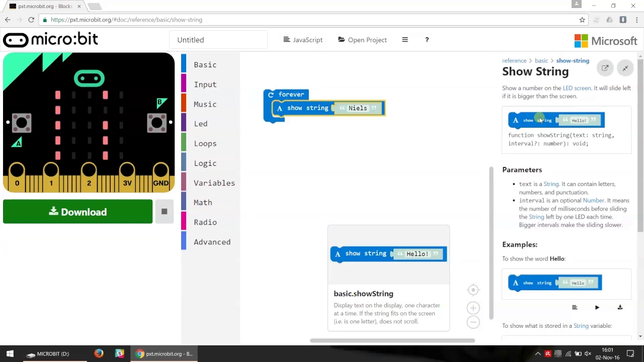This screenshot has width=644, height=362.
Task: Open Windows Start menu
Action: pyautogui.click(x=10, y=353)
